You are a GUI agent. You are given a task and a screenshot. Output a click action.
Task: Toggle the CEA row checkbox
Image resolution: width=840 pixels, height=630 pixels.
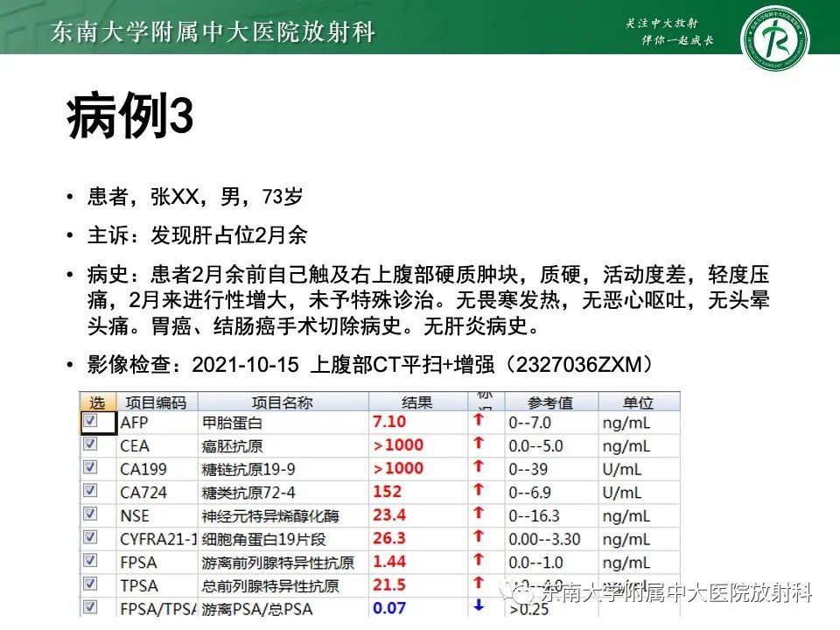(x=90, y=444)
